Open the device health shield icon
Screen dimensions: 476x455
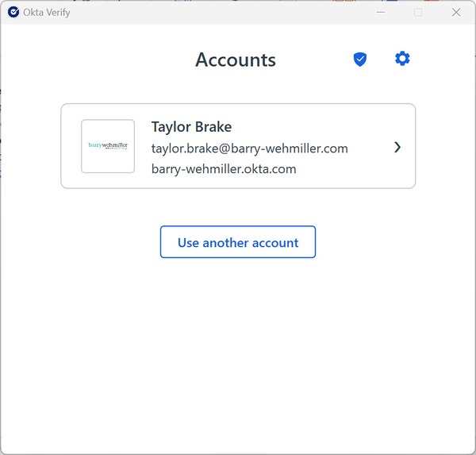360,60
